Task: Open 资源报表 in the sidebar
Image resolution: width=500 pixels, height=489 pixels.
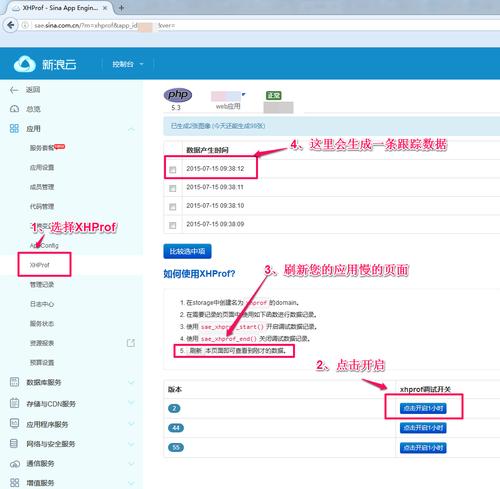Action: click(x=42, y=343)
